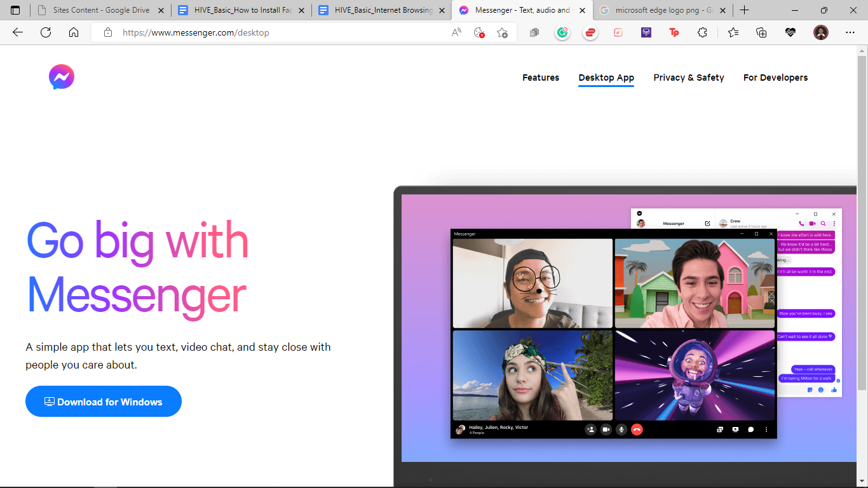This screenshot has height=488, width=868.
Task: Open the Extensions puzzle-piece menu
Action: point(702,32)
